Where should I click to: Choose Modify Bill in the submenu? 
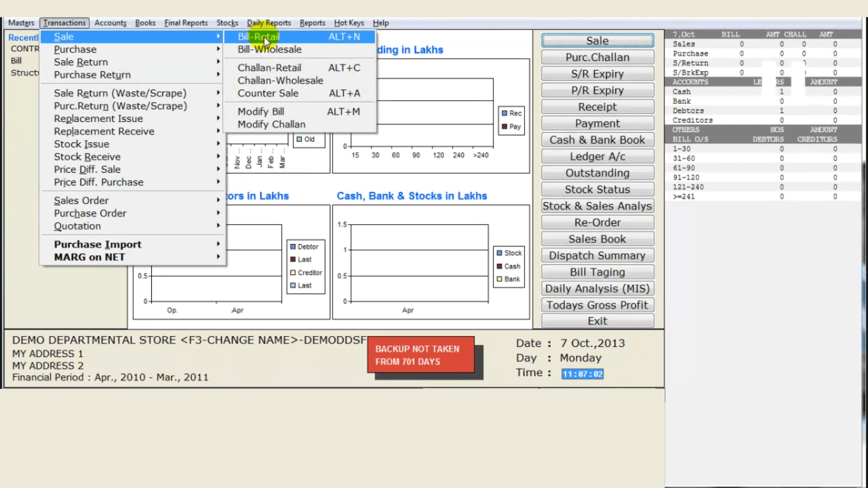[299, 112]
